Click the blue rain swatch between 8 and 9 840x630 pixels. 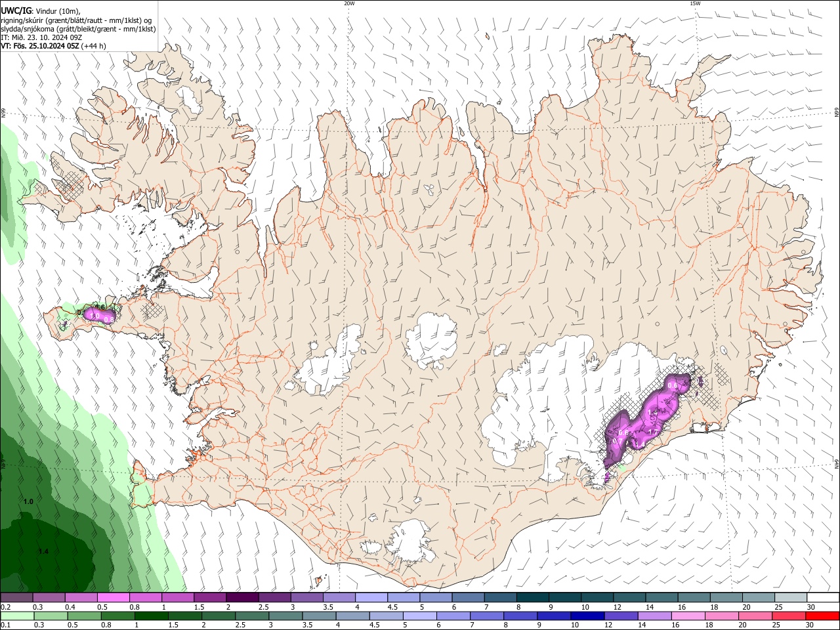pos(521,616)
